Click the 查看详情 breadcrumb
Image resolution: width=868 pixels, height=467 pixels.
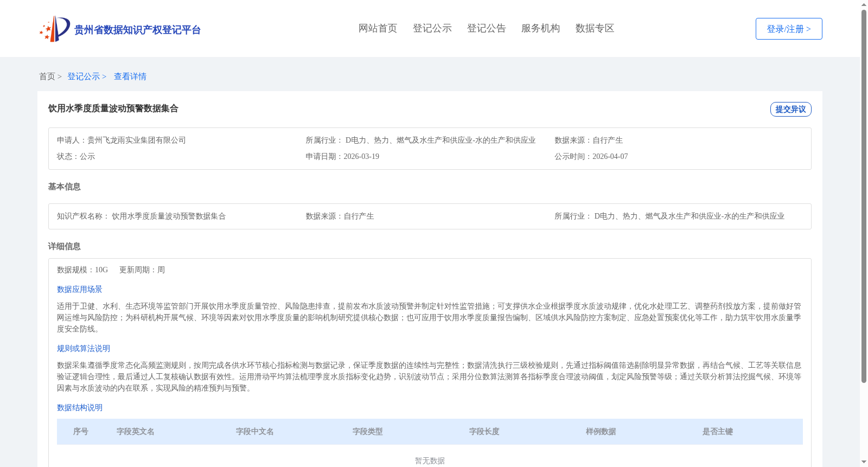tap(130, 76)
